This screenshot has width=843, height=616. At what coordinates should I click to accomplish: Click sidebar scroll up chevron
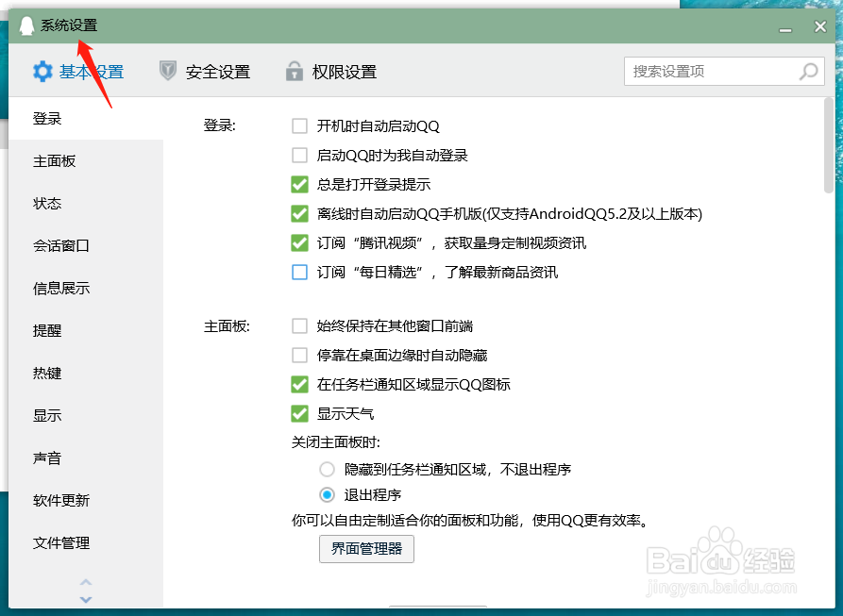coord(86,582)
